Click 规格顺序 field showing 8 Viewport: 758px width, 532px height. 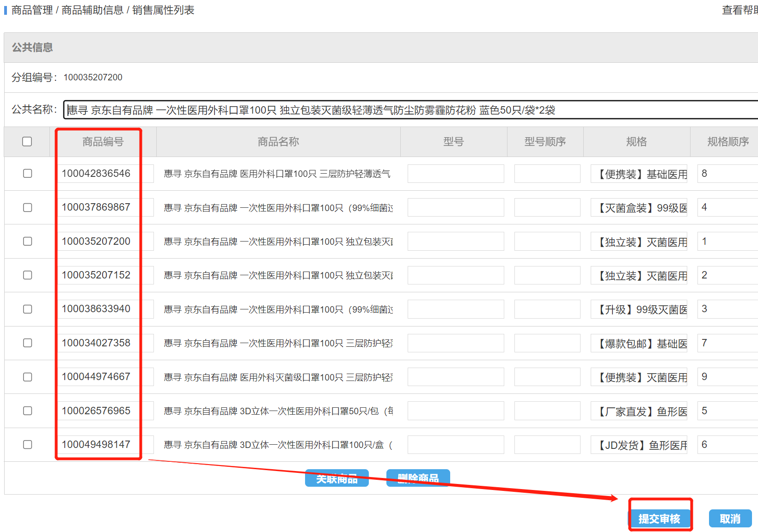pos(727,174)
